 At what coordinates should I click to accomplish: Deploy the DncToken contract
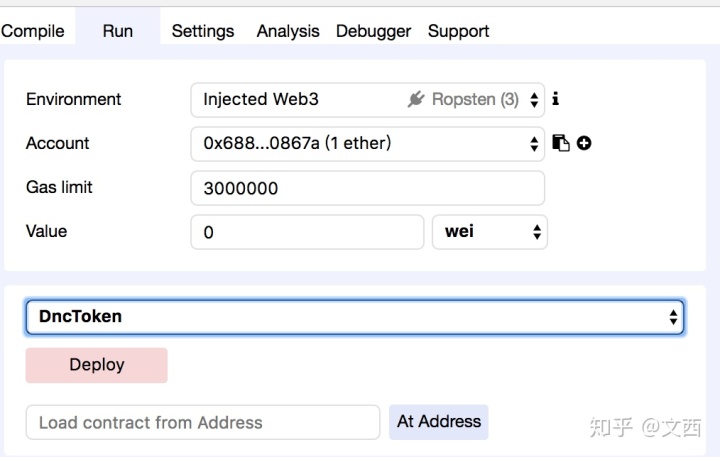[96, 365]
